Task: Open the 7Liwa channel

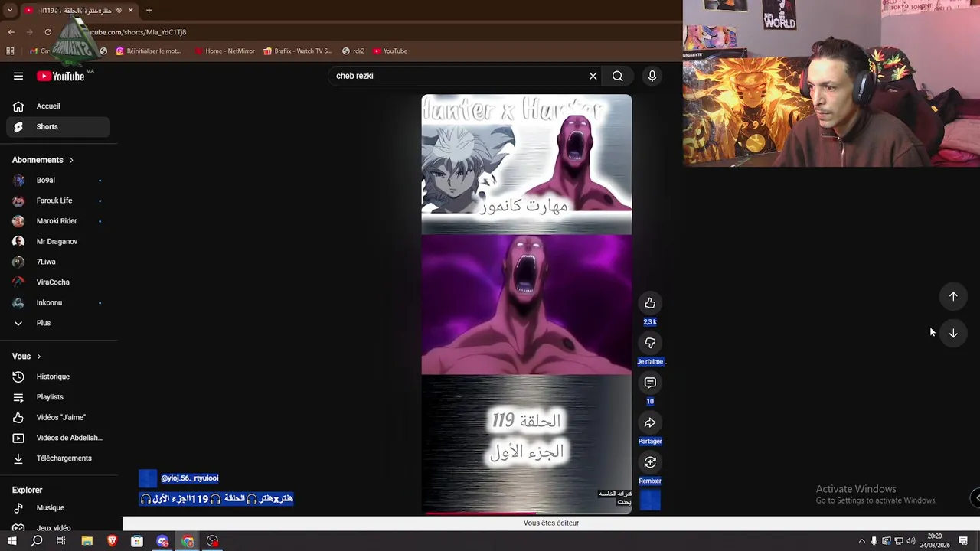Action: coord(58,262)
